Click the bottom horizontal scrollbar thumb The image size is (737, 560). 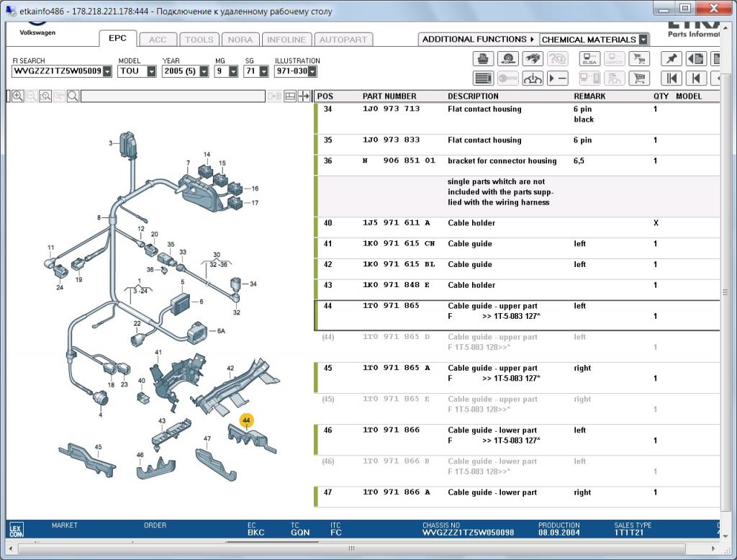pos(351,548)
